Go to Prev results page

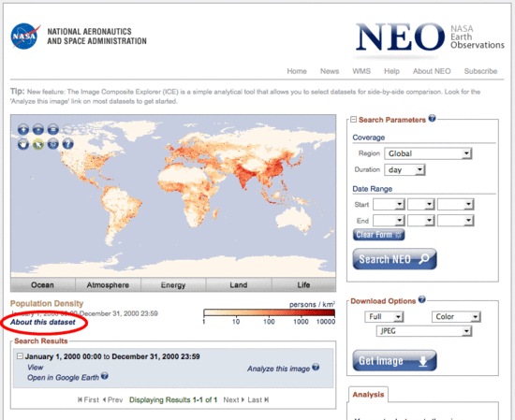112,399
